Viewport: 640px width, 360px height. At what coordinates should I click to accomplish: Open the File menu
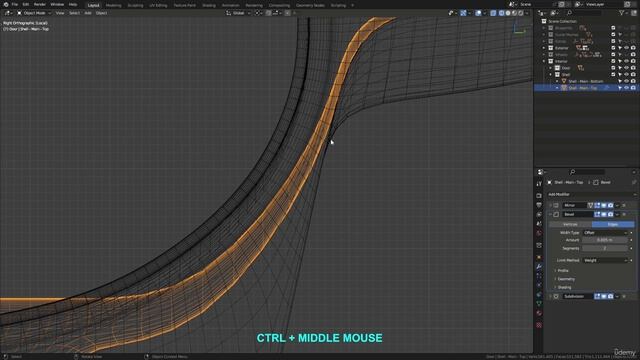15,4
